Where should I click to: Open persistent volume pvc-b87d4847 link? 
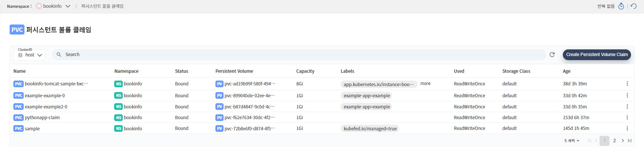click(x=250, y=107)
